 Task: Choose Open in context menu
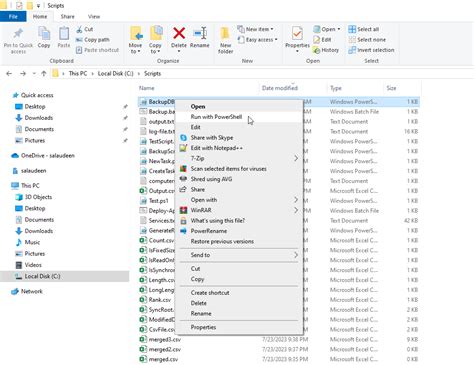pos(239,107)
